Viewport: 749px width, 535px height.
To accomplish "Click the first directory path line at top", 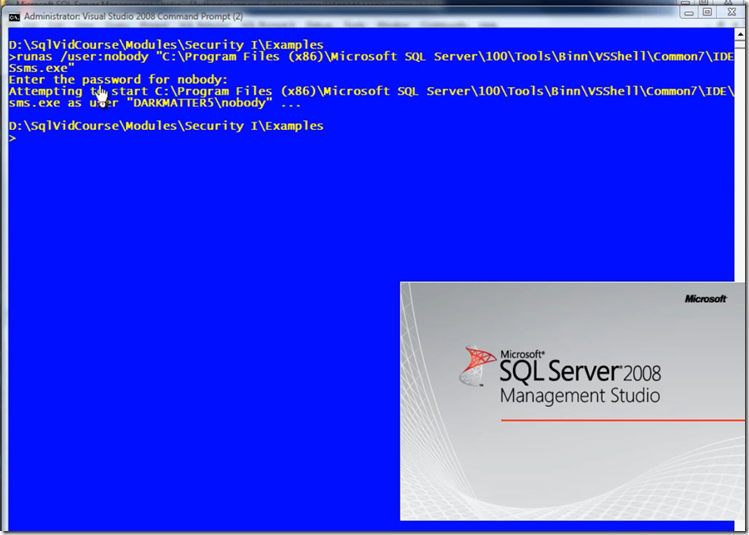I will [x=166, y=45].
